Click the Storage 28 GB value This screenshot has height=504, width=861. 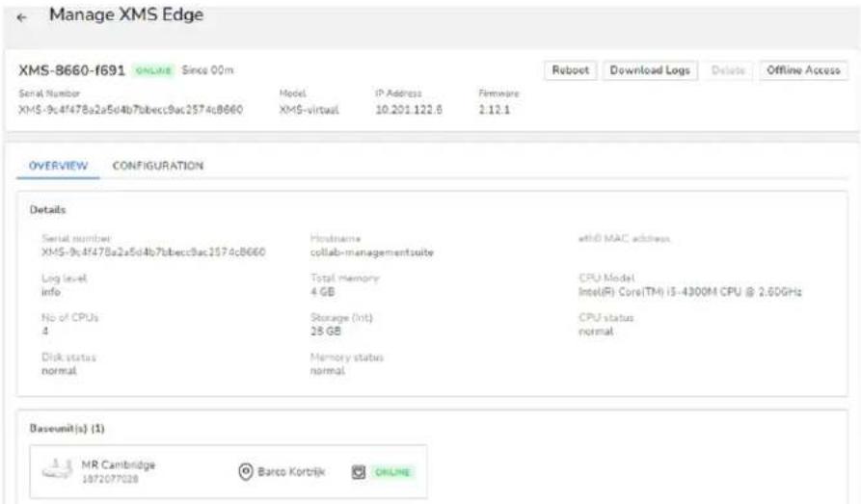[x=326, y=332]
